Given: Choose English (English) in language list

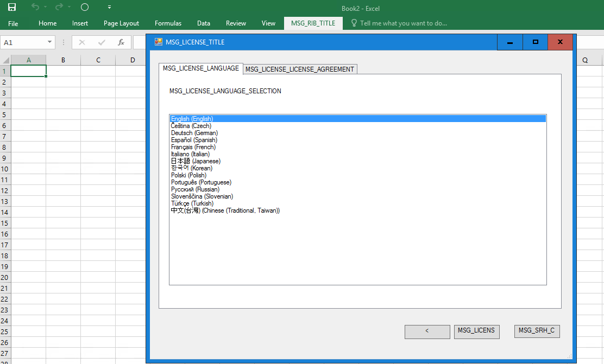Looking at the screenshot, I should pyautogui.click(x=358, y=119).
